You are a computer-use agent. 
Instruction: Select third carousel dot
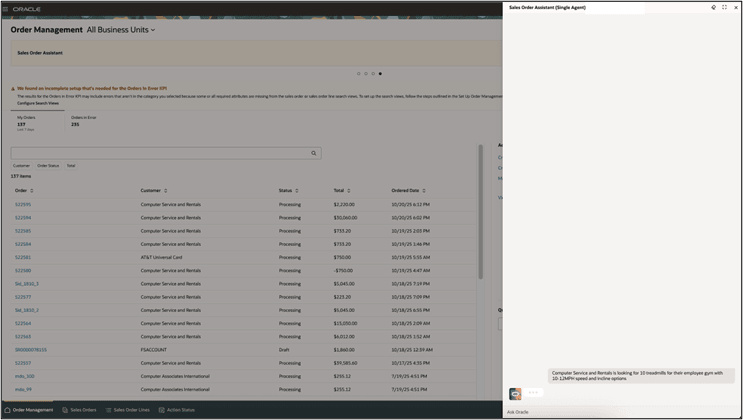tap(373, 73)
